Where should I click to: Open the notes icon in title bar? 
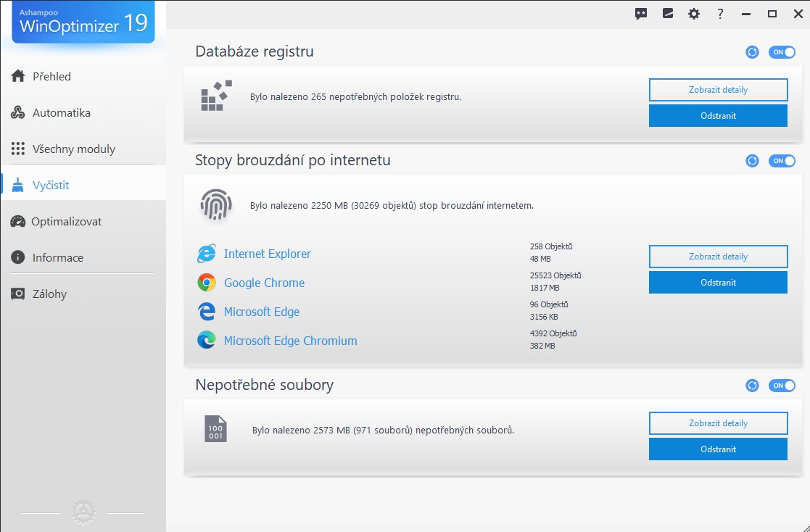(x=668, y=14)
